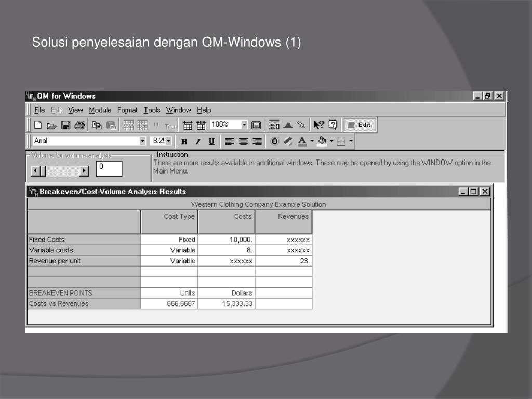Toggle underline formatting
The image size is (532, 399).
(211, 141)
